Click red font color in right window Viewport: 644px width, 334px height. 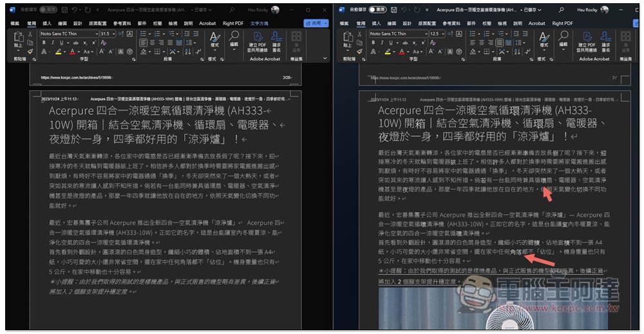[402, 51]
